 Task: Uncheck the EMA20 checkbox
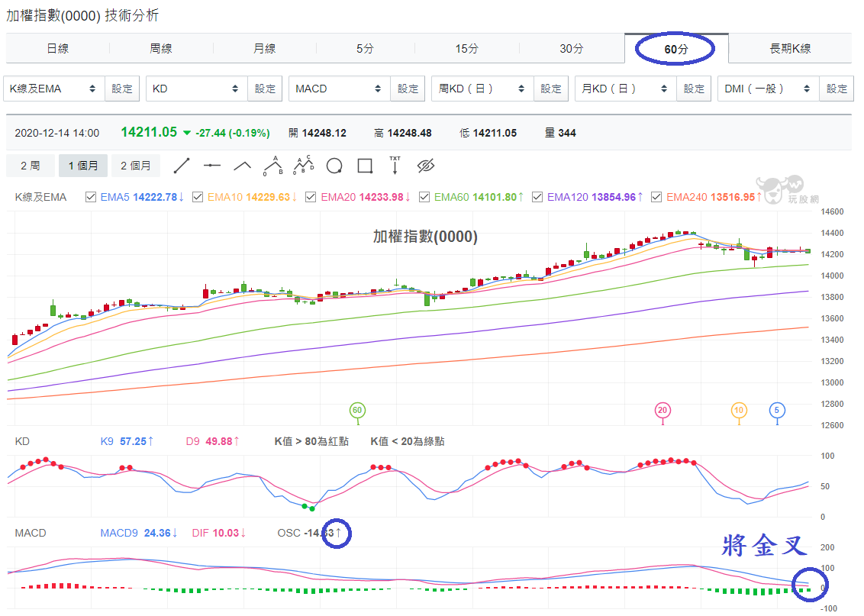311,197
